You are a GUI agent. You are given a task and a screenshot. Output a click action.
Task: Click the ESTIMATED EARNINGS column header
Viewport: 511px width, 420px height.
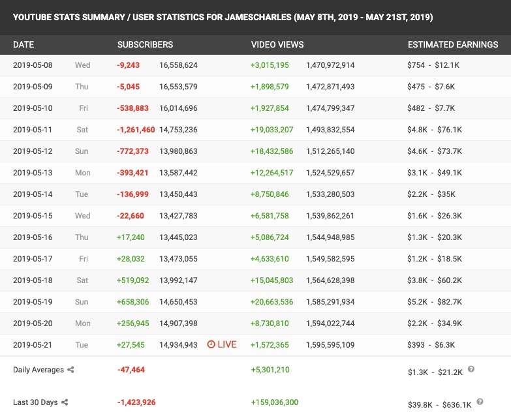(453, 44)
